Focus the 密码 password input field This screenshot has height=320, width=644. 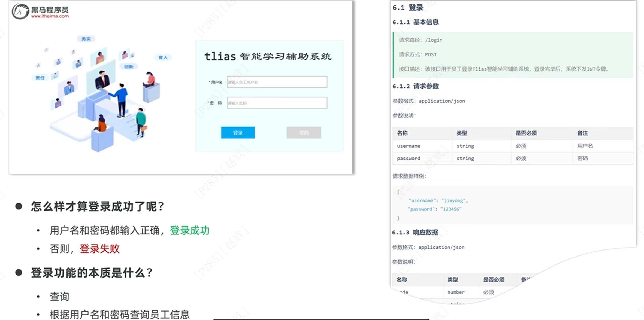click(x=277, y=103)
